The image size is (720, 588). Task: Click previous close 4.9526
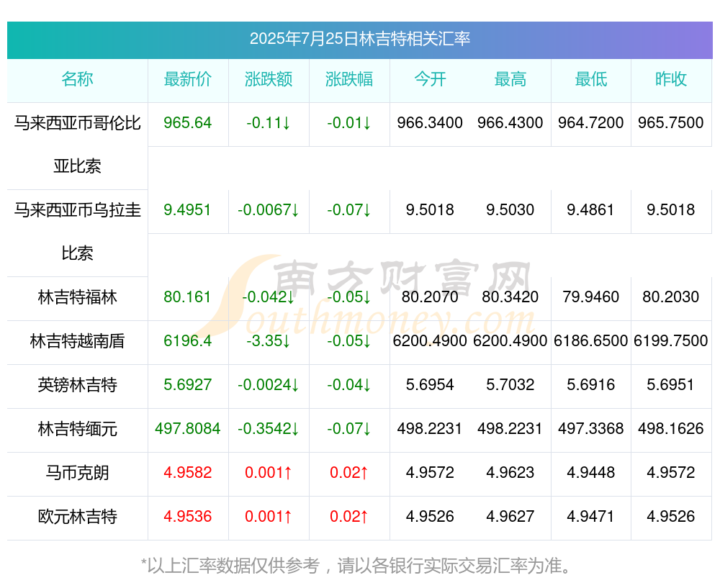(671, 517)
